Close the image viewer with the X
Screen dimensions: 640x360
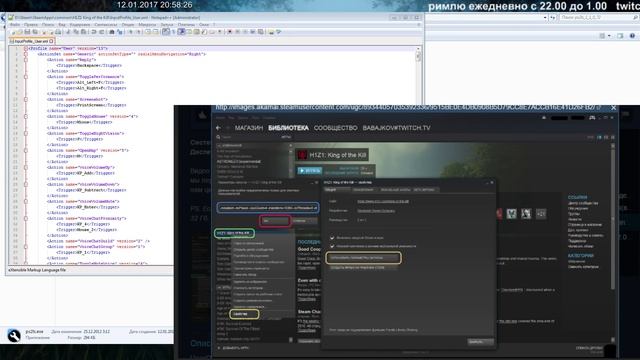point(613,108)
